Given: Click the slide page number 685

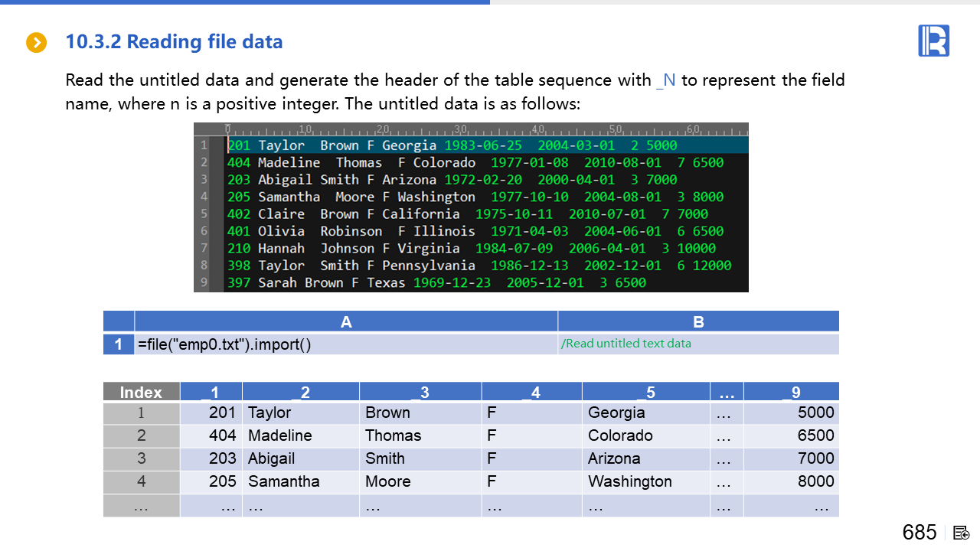Looking at the screenshot, I should click(x=919, y=533).
